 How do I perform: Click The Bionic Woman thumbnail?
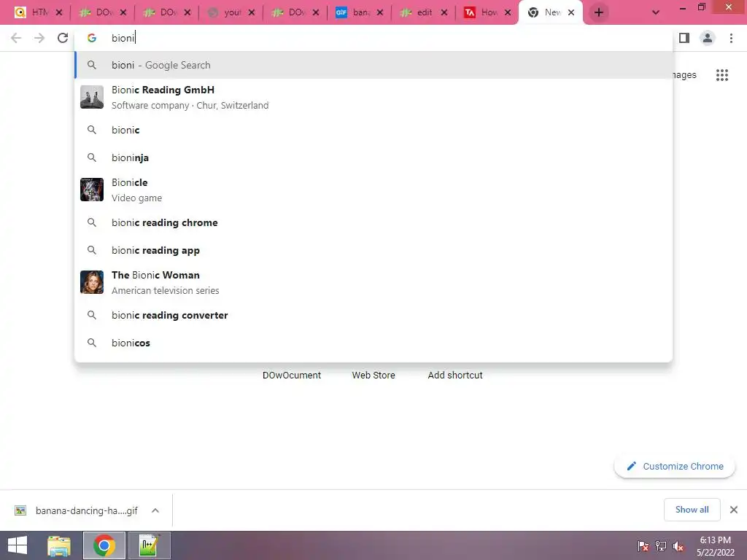[92, 282]
